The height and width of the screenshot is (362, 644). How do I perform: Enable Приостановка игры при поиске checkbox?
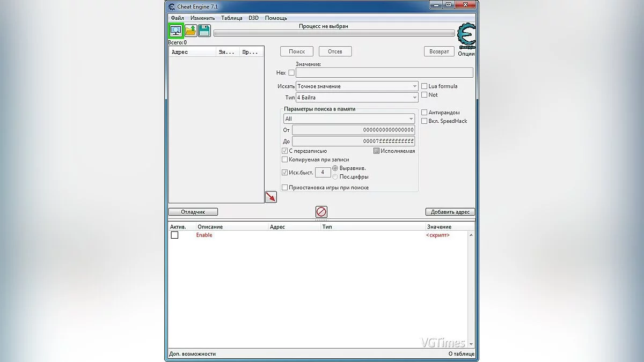pos(284,188)
